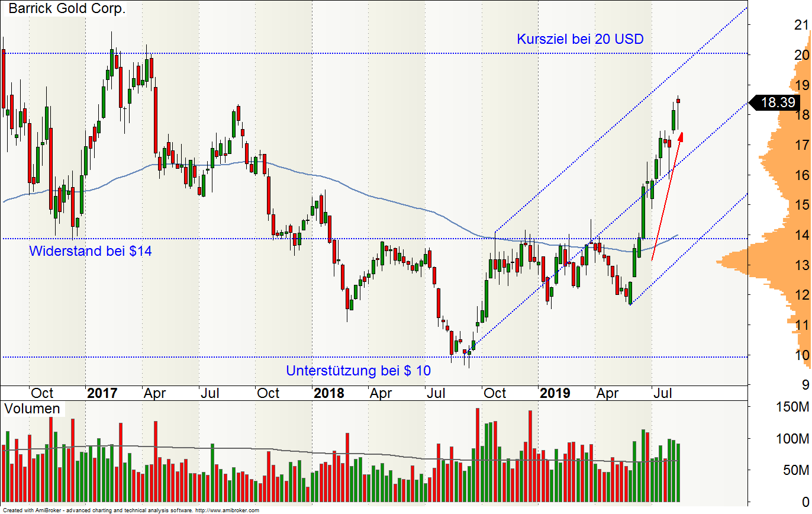Click the price axis value 12

[801, 295]
